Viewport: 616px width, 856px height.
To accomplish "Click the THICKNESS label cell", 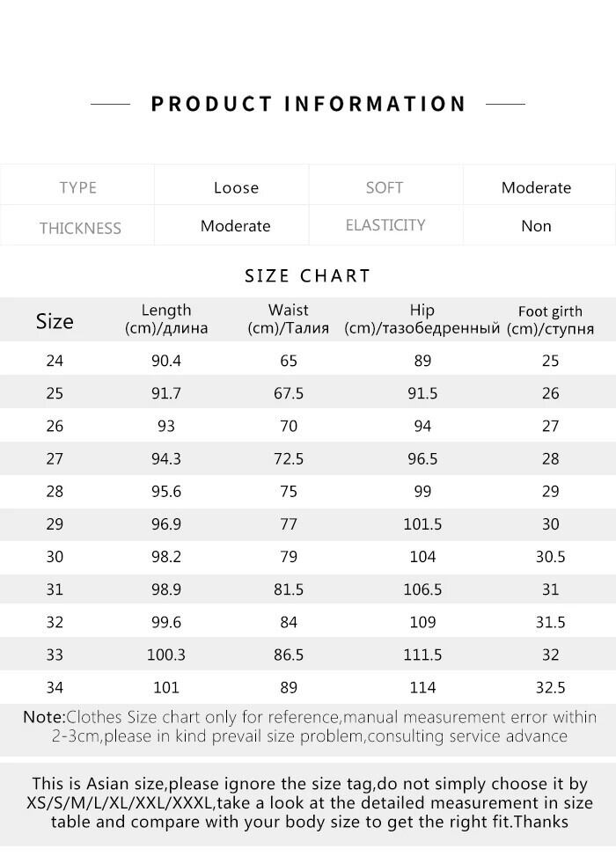I will pos(80,228).
